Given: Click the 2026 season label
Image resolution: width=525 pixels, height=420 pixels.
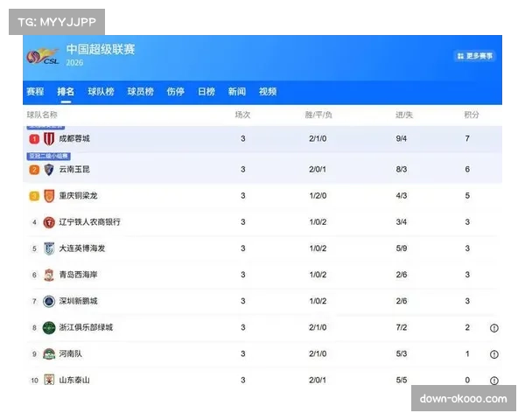Looking at the screenshot, I should [x=74, y=63].
